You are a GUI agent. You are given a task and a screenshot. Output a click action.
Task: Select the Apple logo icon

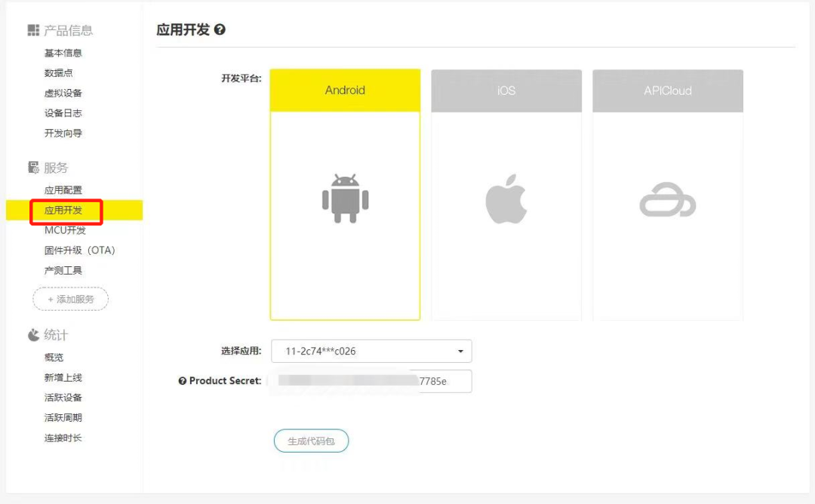[506, 199]
